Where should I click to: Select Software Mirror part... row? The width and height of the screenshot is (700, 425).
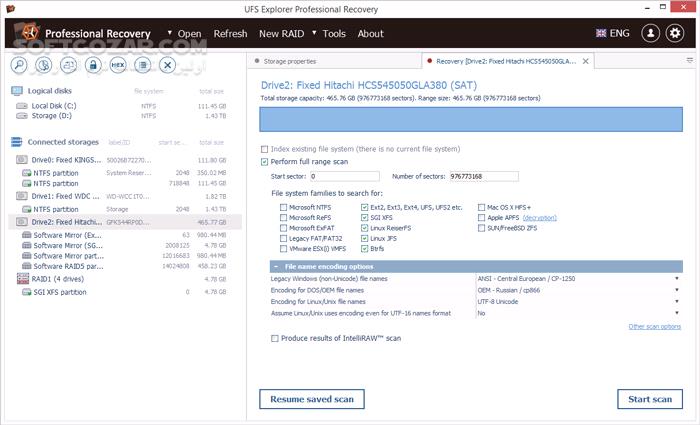click(x=125, y=256)
